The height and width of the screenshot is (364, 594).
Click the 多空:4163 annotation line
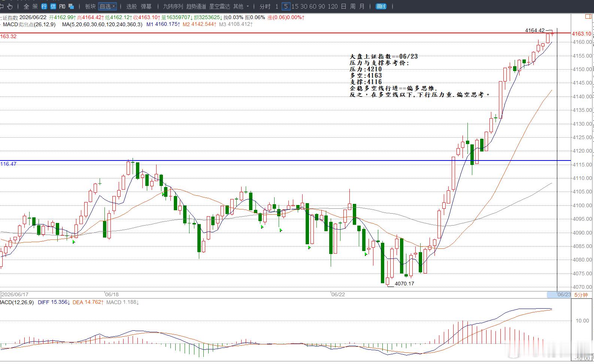(366, 76)
